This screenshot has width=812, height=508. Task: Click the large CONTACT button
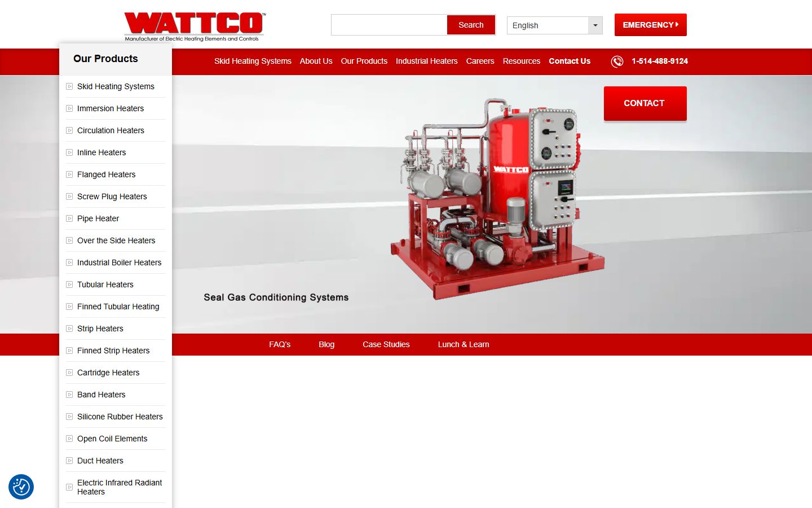pyautogui.click(x=645, y=103)
